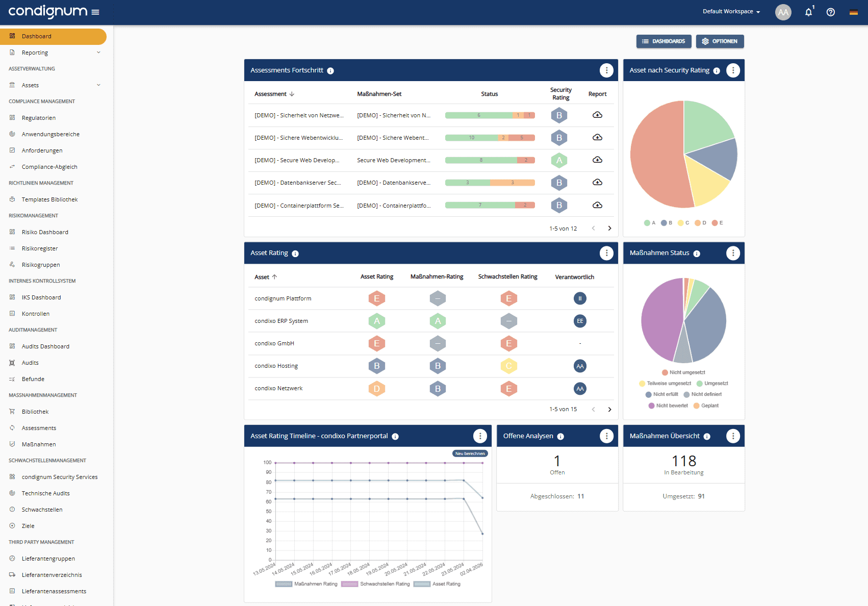This screenshot has height=606, width=868.
Task: Toggle the 'Nicht umgesetzt' legend entry
Action: point(683,372)
